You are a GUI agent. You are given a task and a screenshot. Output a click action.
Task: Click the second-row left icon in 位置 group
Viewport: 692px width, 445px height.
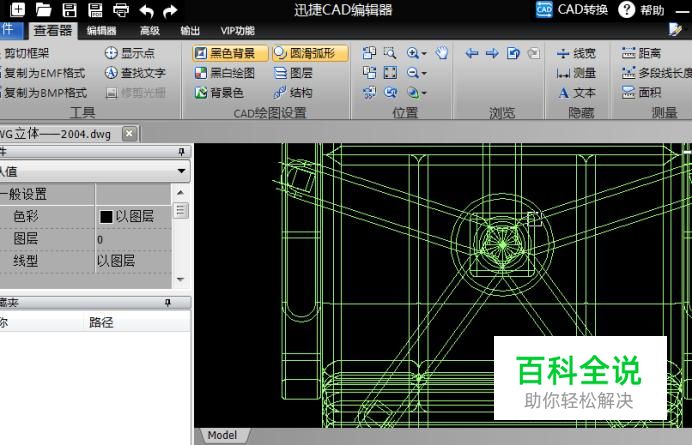click(369, 72)
